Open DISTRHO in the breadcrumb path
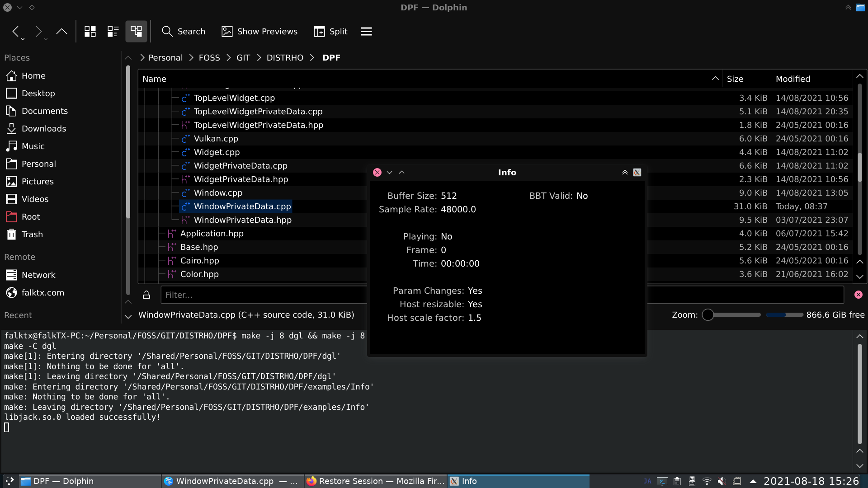Viewport: 868px width, 488px height. pos(285,57)
